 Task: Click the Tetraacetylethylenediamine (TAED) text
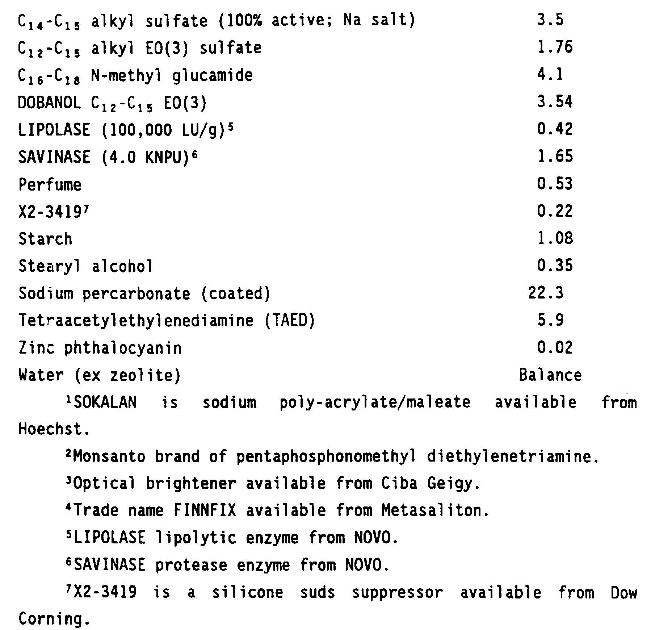pos(167,321)
